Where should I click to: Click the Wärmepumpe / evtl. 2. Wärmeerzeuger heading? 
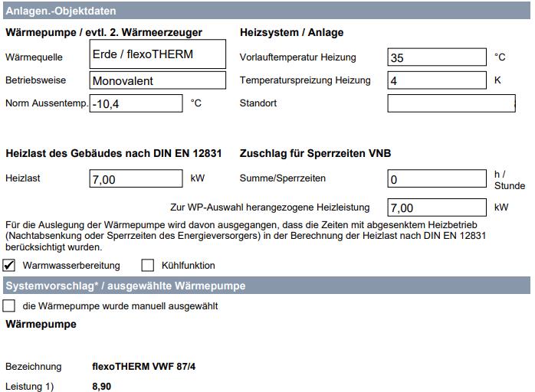(x=103, y=33)
